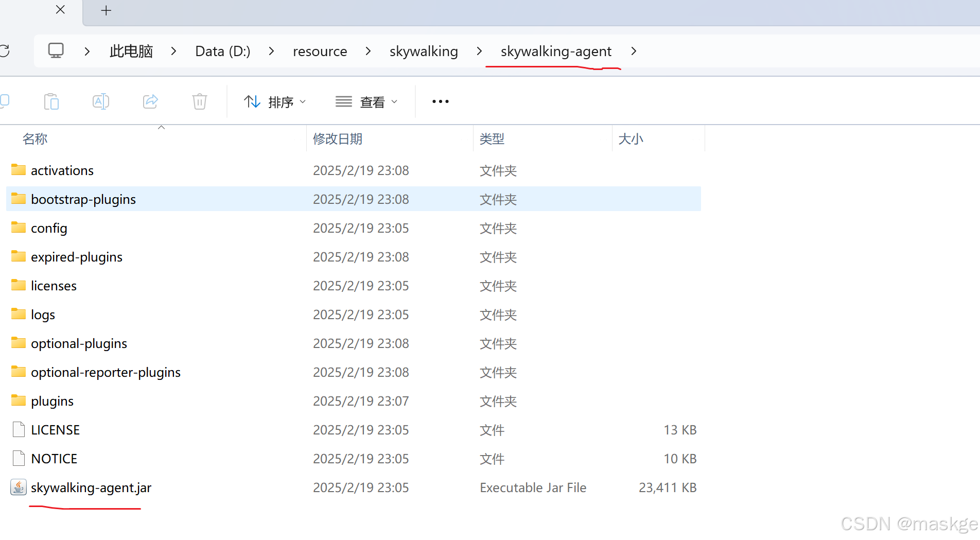Select the activations folder icon
Viewport: 980px width, 540px height.
pos(19,170)
